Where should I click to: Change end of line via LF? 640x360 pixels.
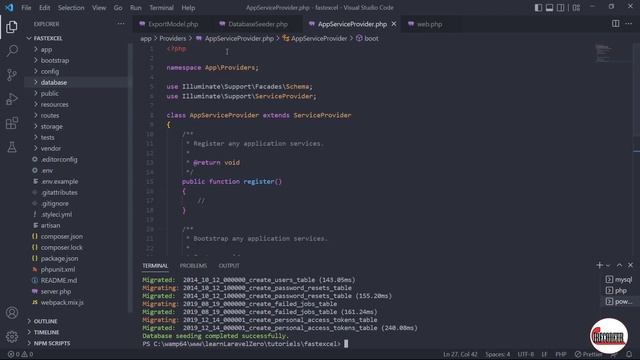tap(544, 354)
